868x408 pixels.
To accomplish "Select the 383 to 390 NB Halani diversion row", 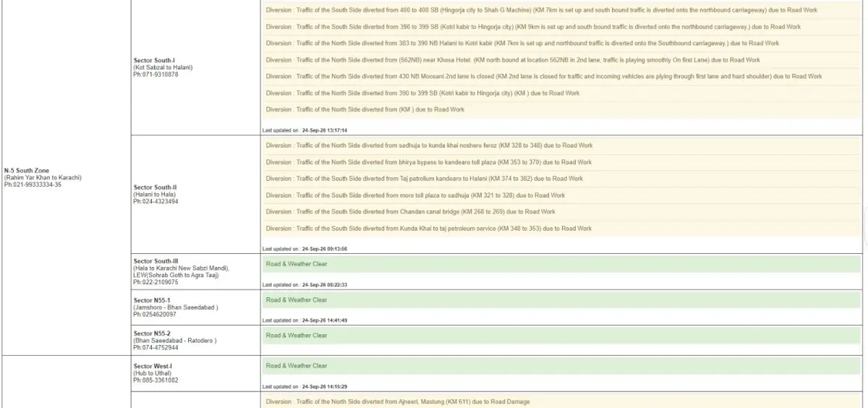I will [x=561, y=43].
